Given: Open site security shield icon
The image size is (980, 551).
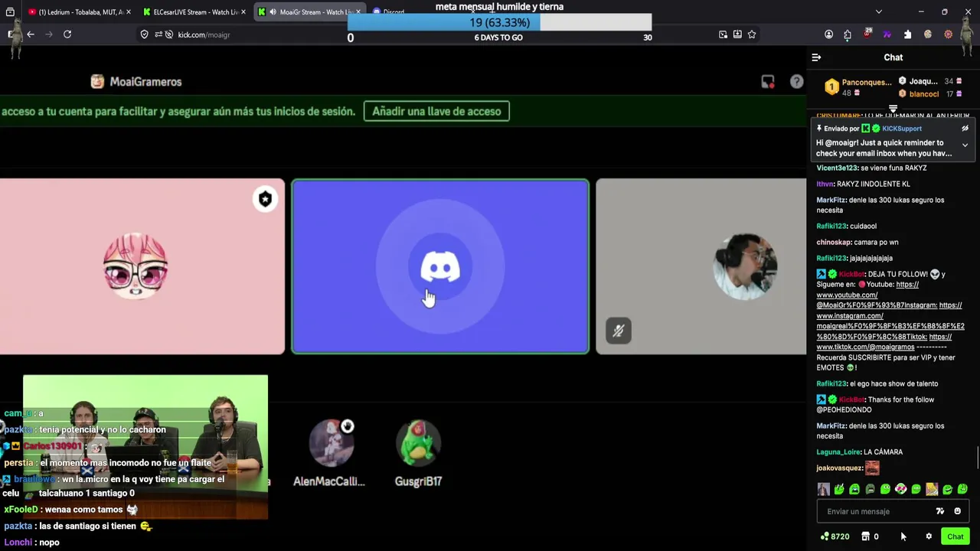Looking at the screenshot, I should point(144,34).
